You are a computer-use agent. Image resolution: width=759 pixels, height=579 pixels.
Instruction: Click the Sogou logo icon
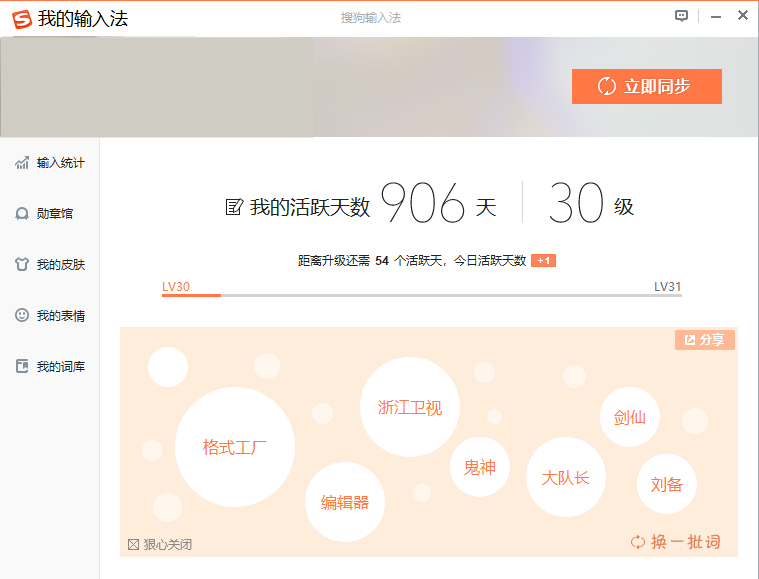[x=22, y=19]
